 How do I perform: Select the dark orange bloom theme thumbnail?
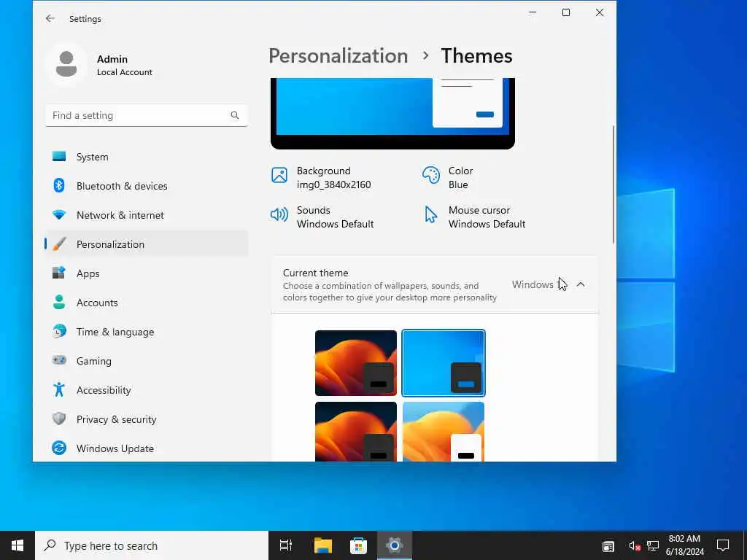click(x=355, y=363)
